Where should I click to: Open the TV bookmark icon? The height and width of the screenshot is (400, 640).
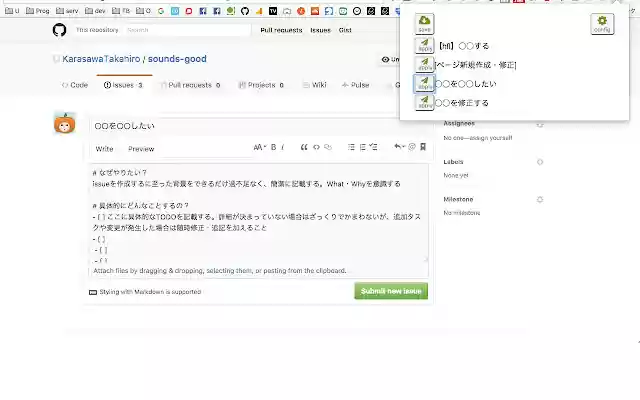point(273,11)
